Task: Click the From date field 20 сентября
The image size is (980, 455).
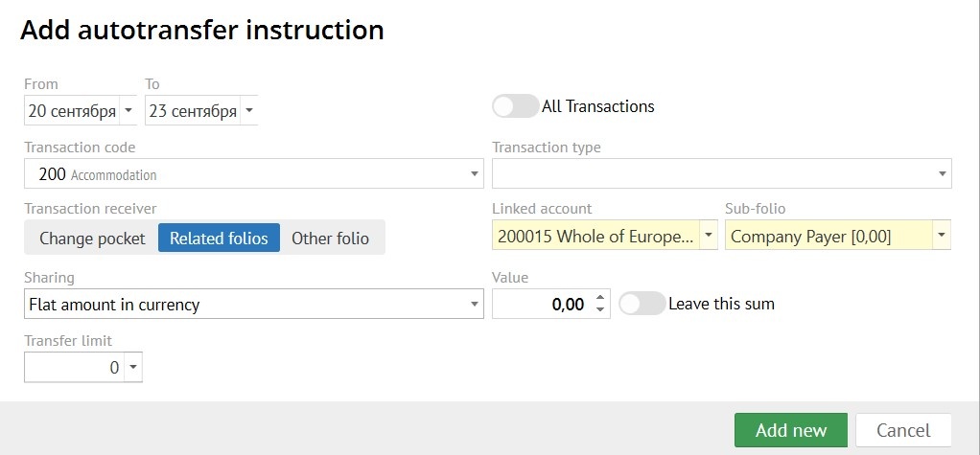Action: (71, 111)
